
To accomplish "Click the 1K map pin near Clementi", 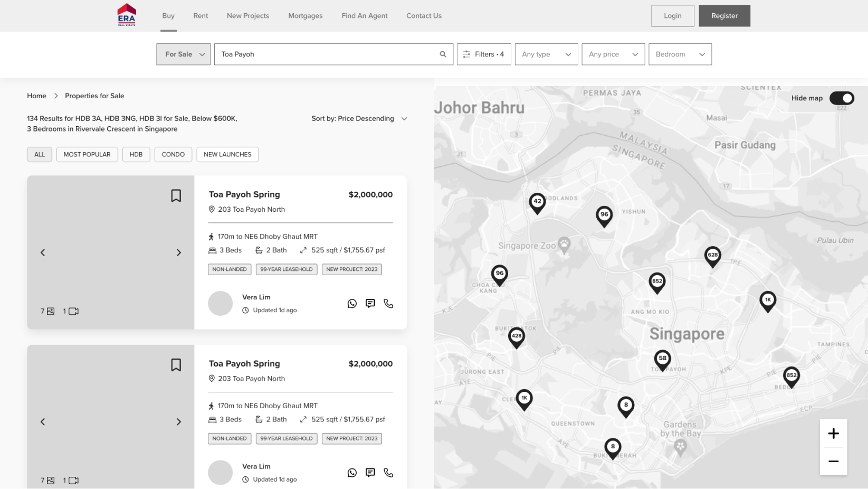I will pyautogui.click(x=524, y=399).
